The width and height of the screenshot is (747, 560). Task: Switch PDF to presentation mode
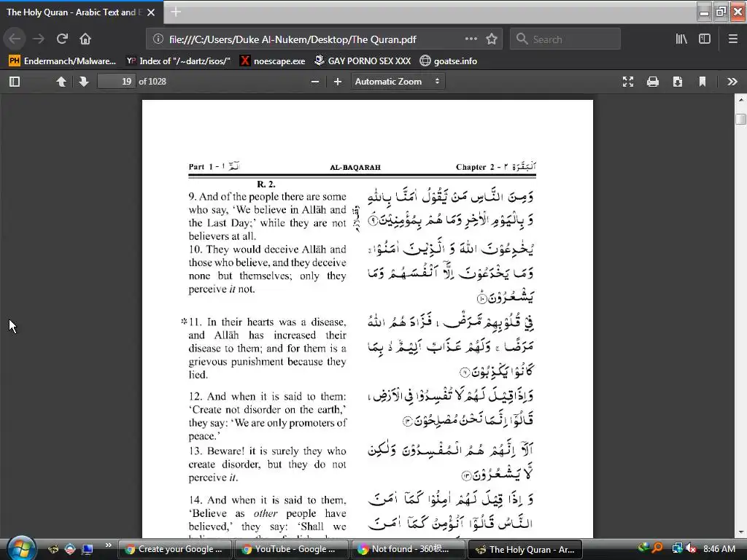[628, 82]
